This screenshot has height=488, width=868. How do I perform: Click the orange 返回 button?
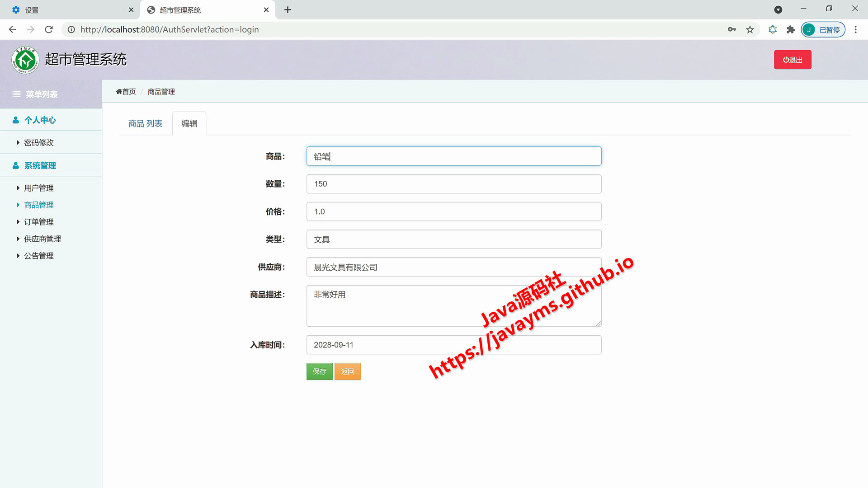click(x=347, y=371)
